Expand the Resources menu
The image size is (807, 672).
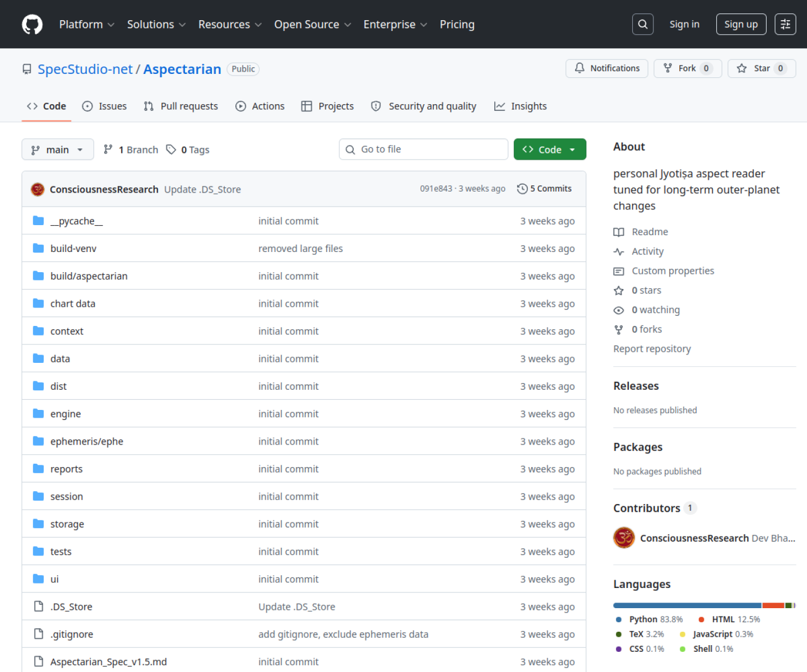point(230,24)
